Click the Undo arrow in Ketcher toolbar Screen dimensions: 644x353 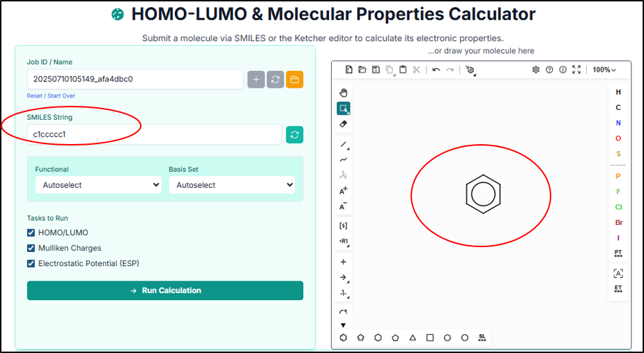tap(436, 70)
